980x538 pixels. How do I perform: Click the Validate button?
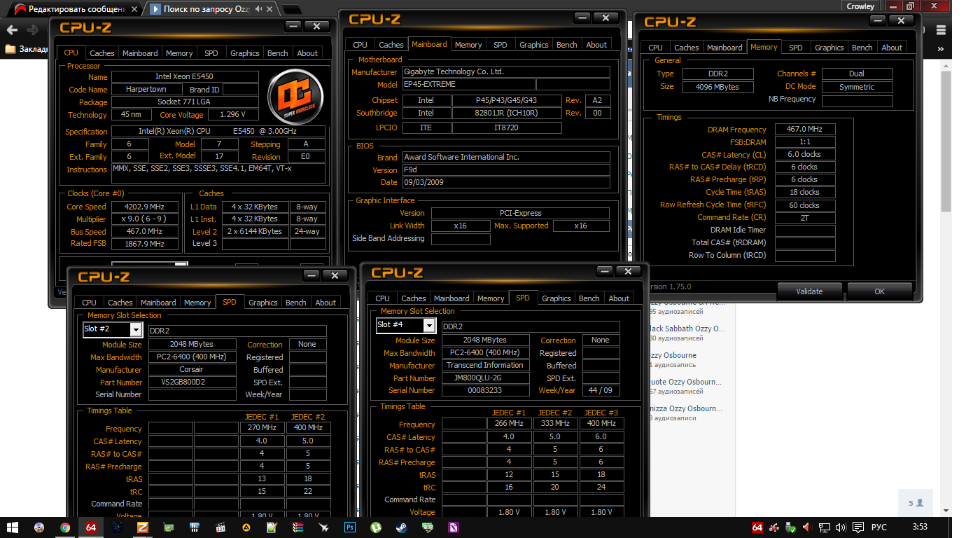(x=810, y=291)
